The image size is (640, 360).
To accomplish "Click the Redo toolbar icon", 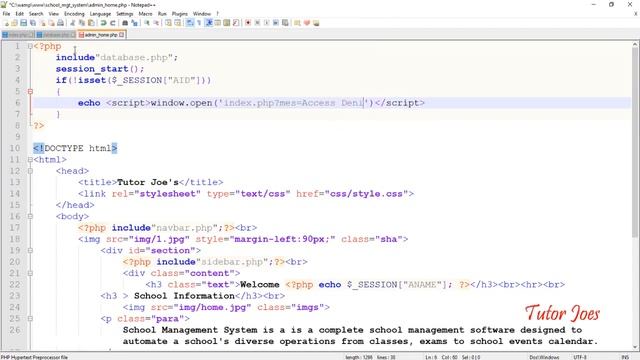I will tap(113, 23).
